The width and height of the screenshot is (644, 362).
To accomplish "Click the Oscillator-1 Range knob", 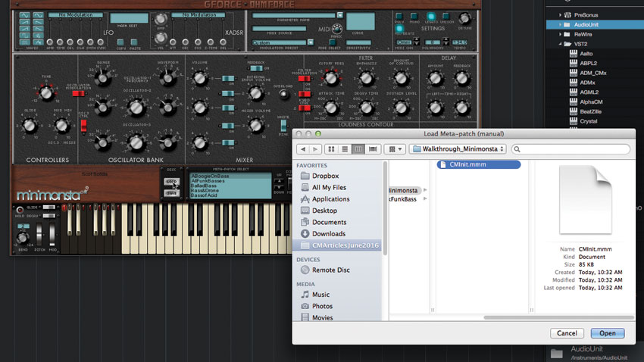I will click(x=103, y=77).
